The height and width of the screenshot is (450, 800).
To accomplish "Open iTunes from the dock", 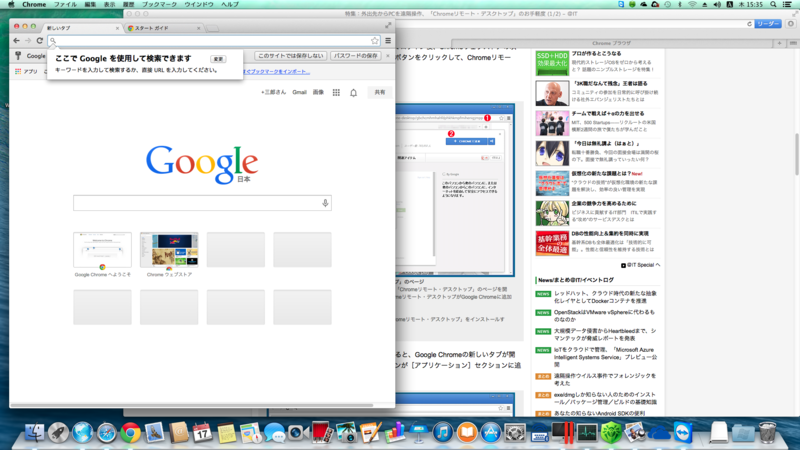I will (443, 433).
